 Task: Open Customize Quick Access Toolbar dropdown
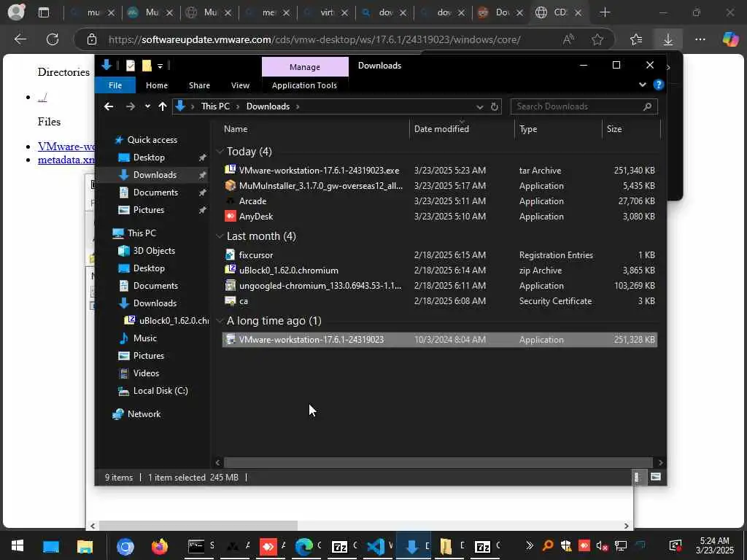pos(160,66)
